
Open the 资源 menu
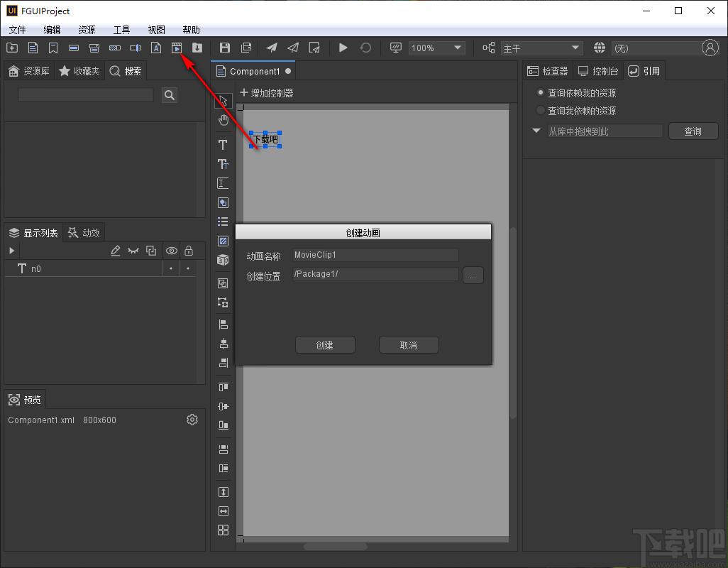click(x=87, y=30)
